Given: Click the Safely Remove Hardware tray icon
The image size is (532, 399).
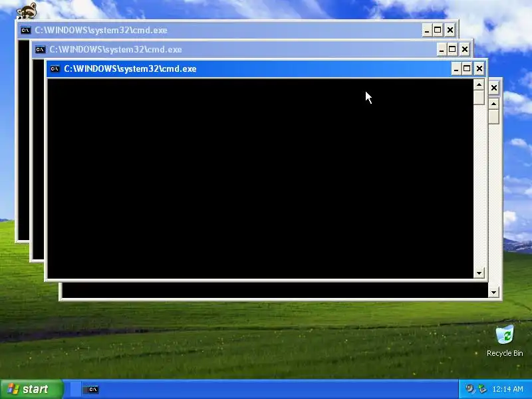Looking at the screenshot, I should [481, 388].
